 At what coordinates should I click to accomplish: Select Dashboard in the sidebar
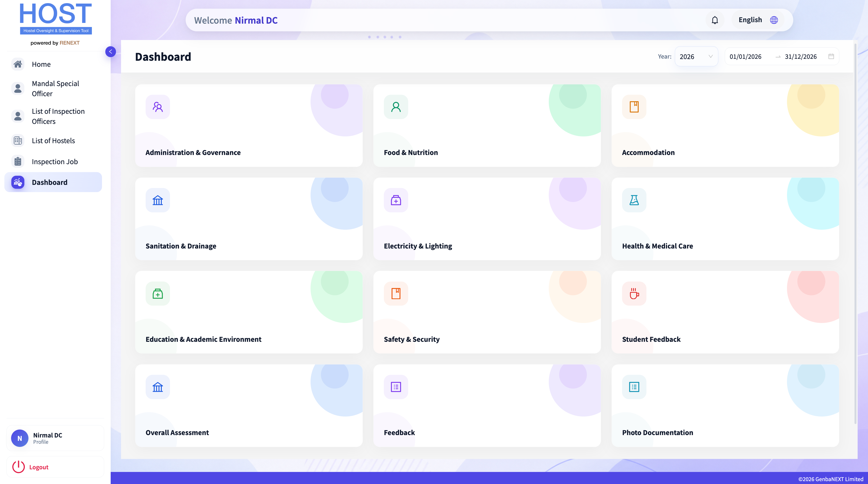click(53, 182)
